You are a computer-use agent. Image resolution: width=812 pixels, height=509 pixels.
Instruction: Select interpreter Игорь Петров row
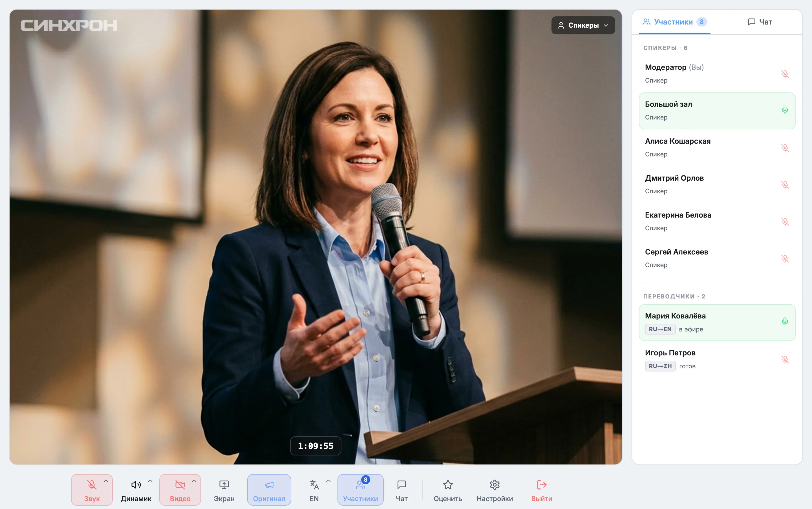click(717, 359)
